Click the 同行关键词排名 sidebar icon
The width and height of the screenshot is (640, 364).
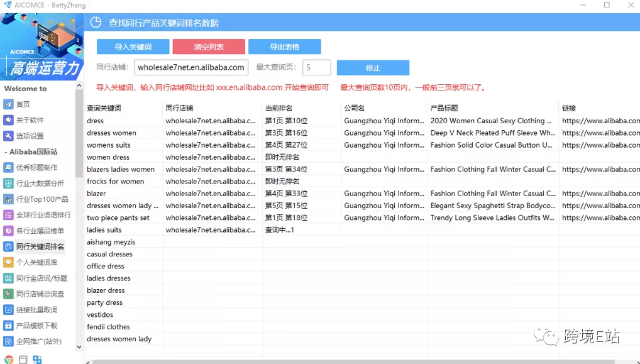click(8, 246)
